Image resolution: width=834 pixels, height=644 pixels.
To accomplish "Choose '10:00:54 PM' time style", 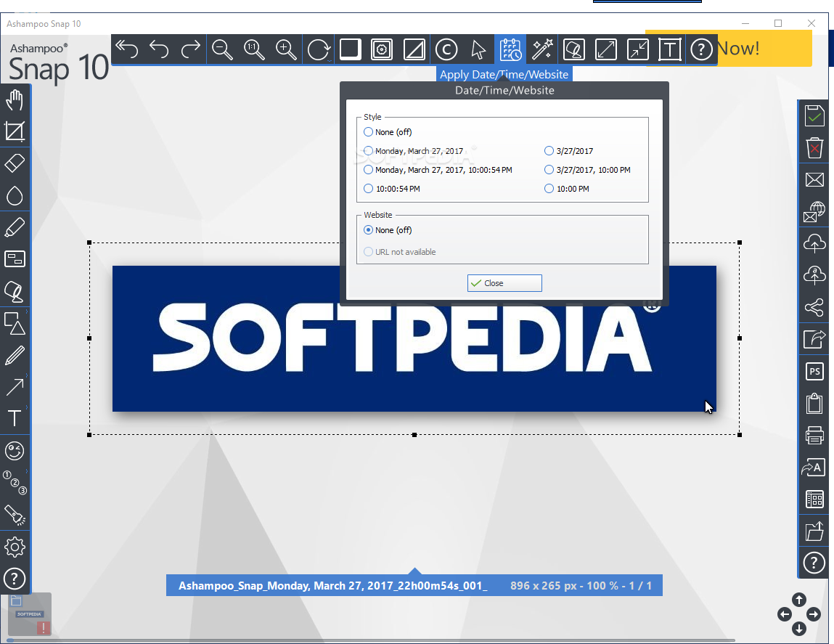I will click(368, 189).
